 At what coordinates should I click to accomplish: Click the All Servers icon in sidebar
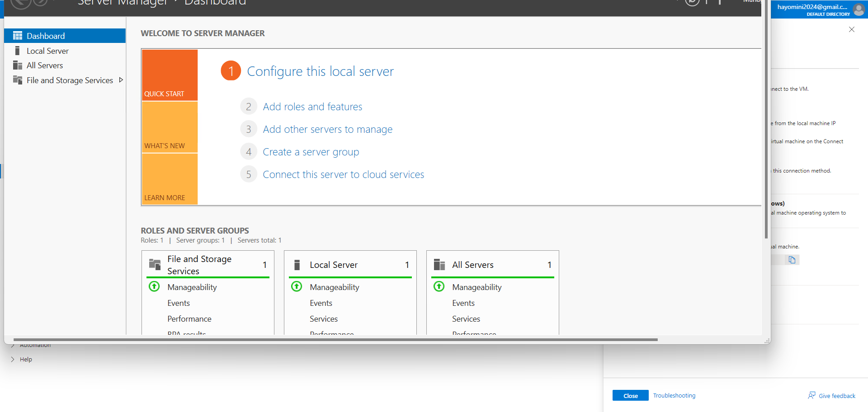[x=18, y=65]
